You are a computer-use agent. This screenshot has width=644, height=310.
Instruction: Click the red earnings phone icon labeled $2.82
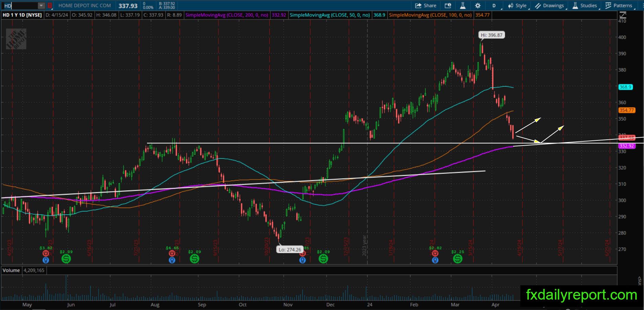[435, 253]
